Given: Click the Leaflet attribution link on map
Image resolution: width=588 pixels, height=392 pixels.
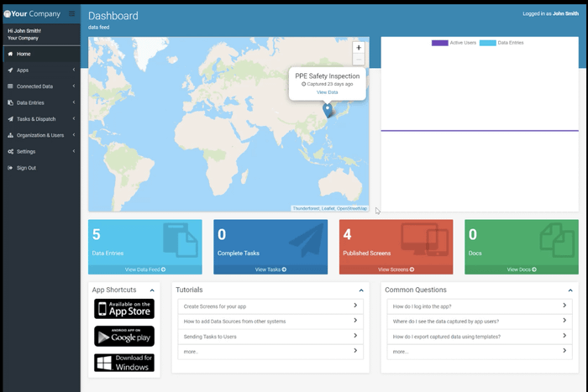Looking at the screenshot, I should pyautogui.click(x=328, y=208).
